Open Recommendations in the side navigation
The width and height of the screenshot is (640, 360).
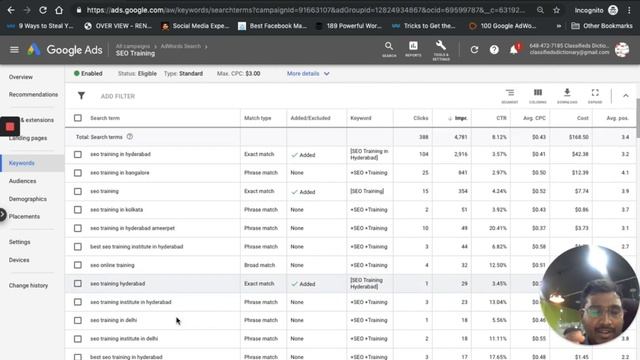33,94
